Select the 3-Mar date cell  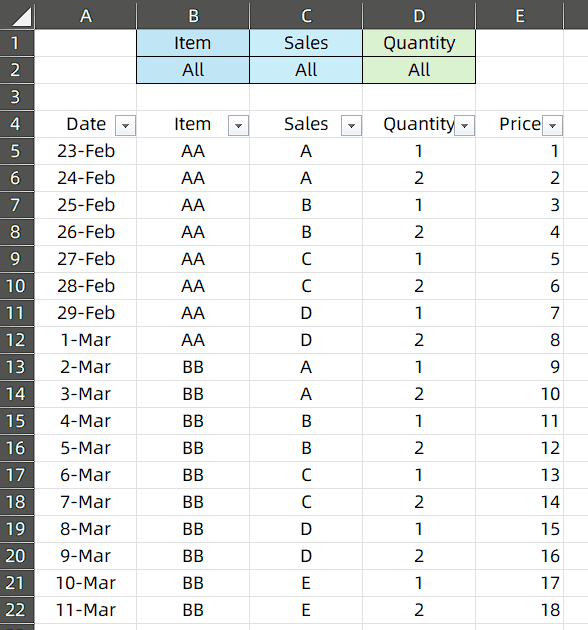[86, 394]
